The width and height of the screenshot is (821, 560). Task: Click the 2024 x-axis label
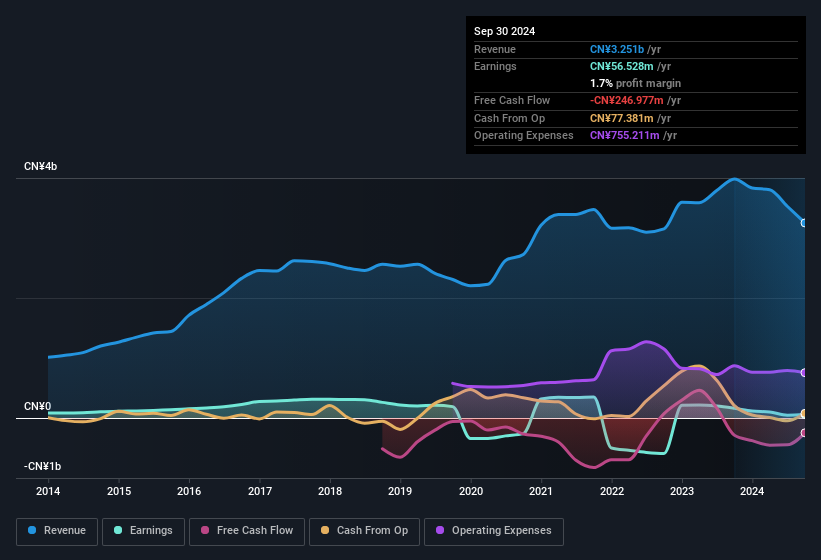[752, 491]
